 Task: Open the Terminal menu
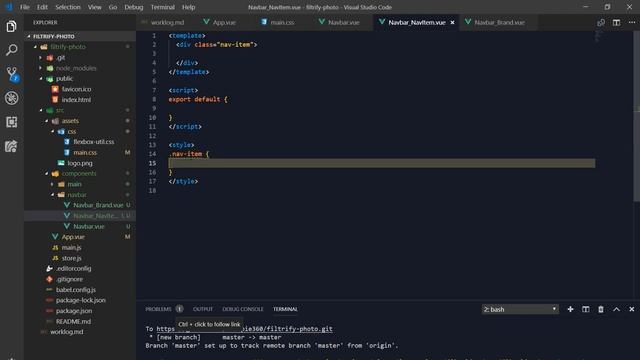click(x=162, y=7)
